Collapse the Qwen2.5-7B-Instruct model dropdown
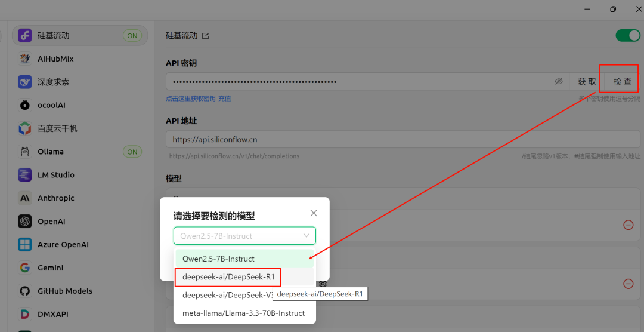 pyautogui.click(x=244, y=236)
